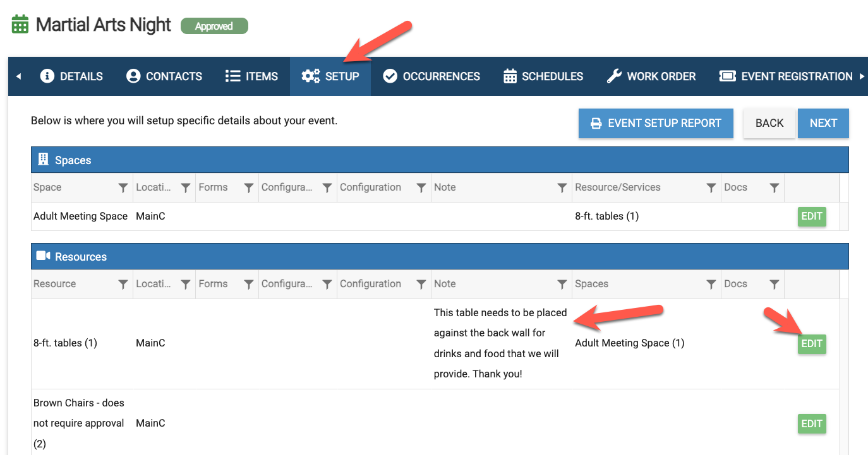Click the wrench icon on Work Order tab
This screenshot has width=868, height=455.
615,76
